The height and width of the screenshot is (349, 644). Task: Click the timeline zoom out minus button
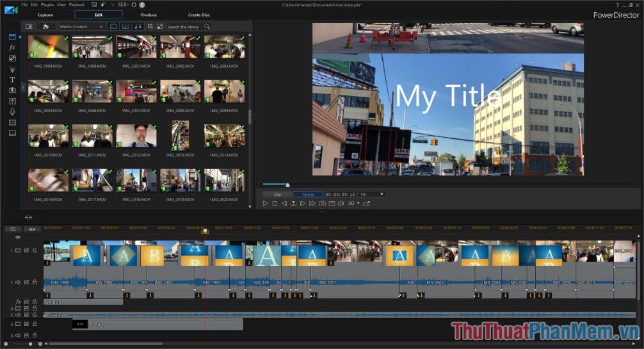[6, 344]
